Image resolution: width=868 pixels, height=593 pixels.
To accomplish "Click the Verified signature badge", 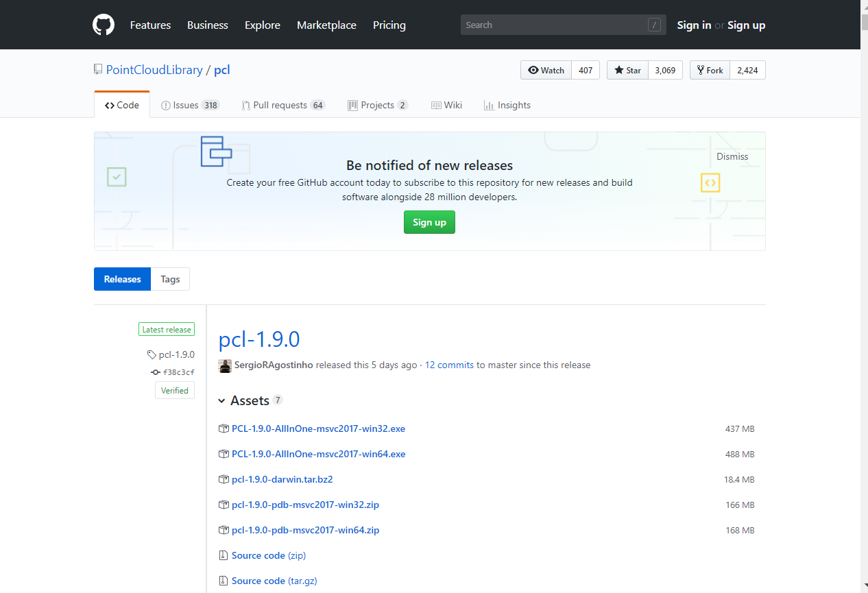I will (175, 390).
